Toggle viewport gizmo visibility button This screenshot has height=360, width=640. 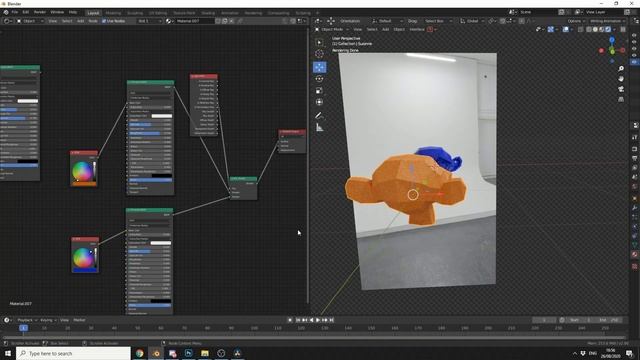551,29
